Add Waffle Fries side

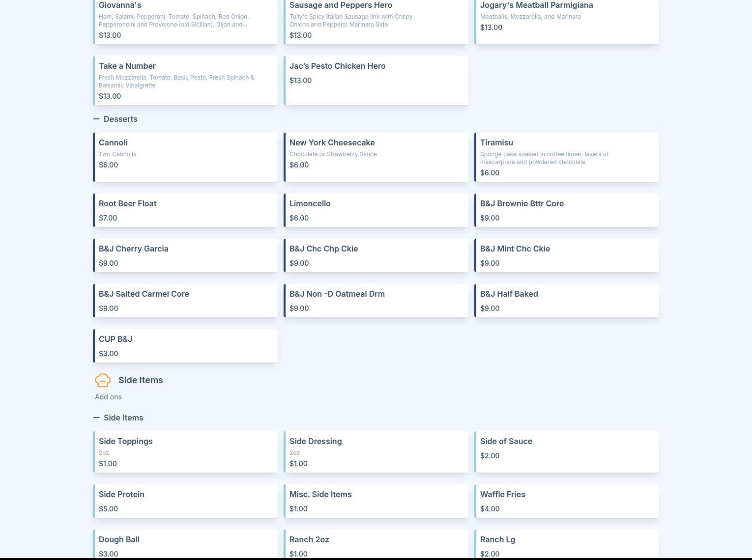point(567,501)
